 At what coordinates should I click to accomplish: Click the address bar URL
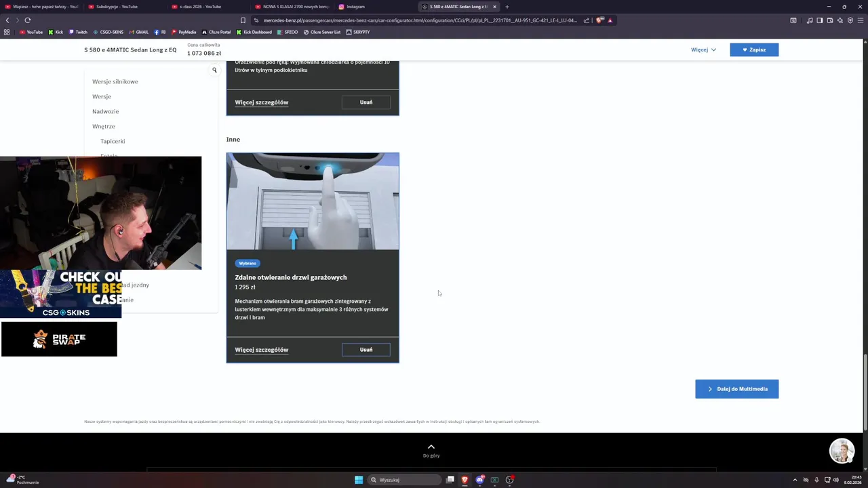click(x=420, y=20)
